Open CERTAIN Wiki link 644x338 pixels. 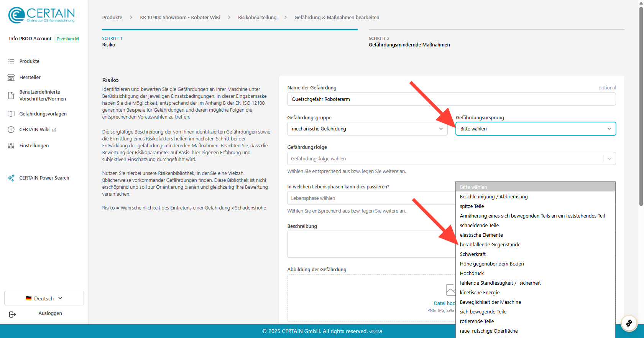pyautogui.click(x=34, y=130)
